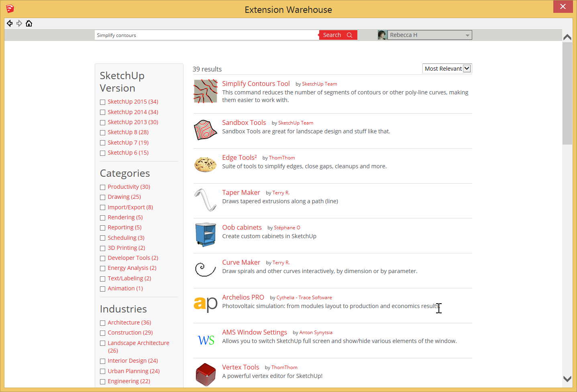Check SketchUp 2013 (30) version filter
The width and height of the screenshot is (577, 392).
(103, 122)
